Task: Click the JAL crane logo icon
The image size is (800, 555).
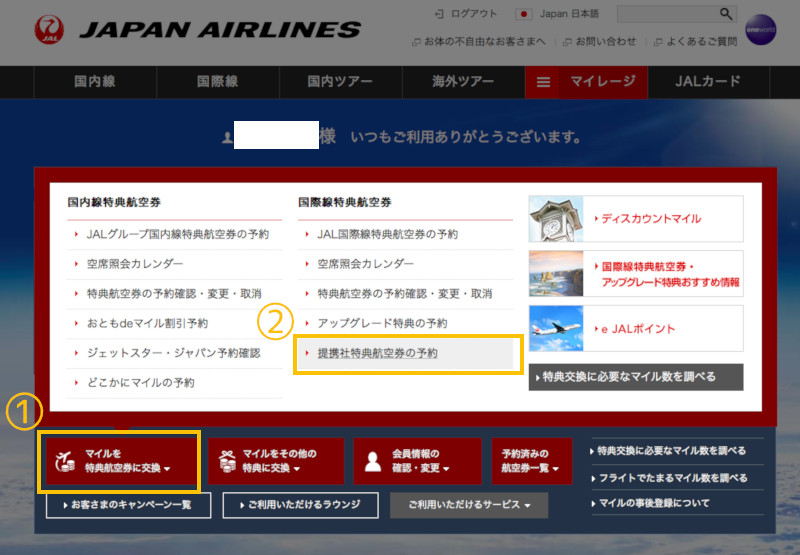Action: [49, 29]
